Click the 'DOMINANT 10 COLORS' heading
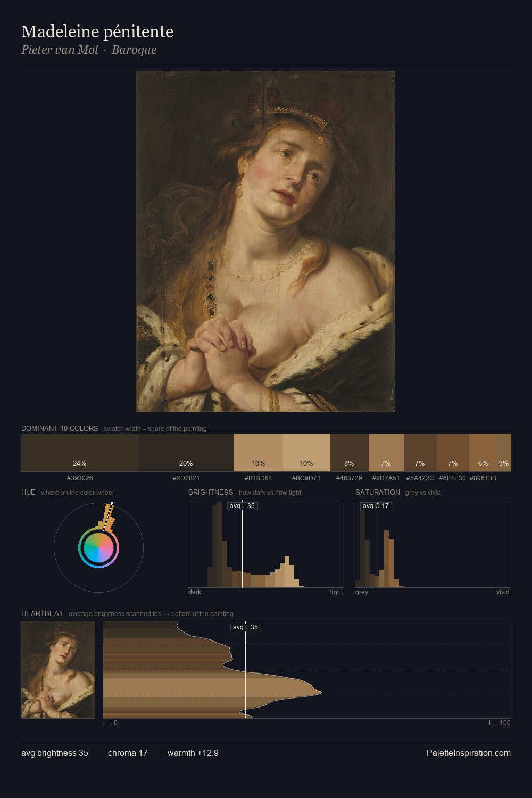The width and height of the screenshot is (532, 798). (60, 428)
